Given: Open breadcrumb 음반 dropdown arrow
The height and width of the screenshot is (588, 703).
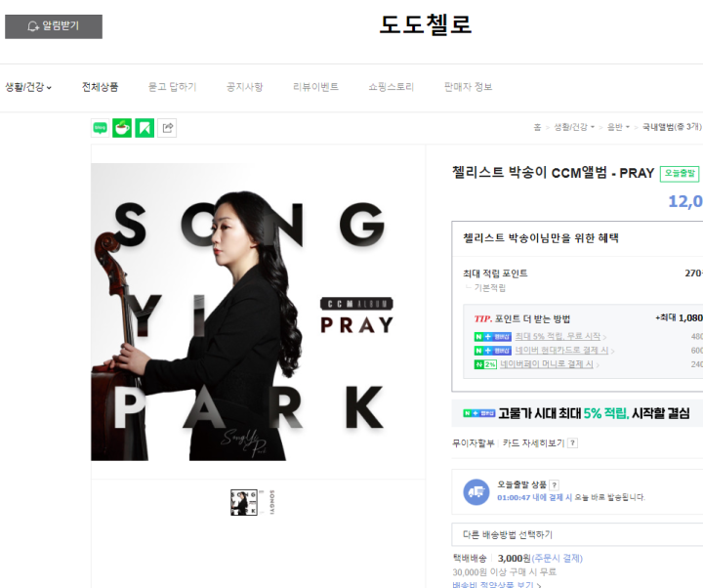Looking at the screenshot, I should tap(627, 127).
